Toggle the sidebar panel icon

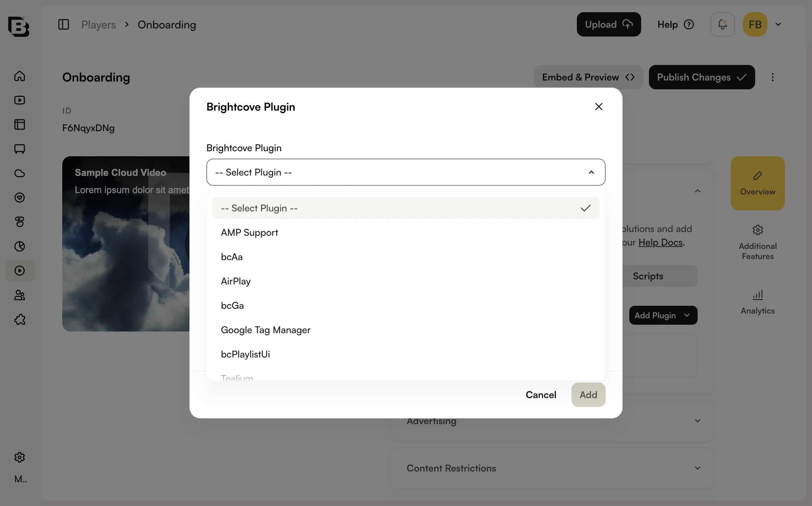click(64, 24)
